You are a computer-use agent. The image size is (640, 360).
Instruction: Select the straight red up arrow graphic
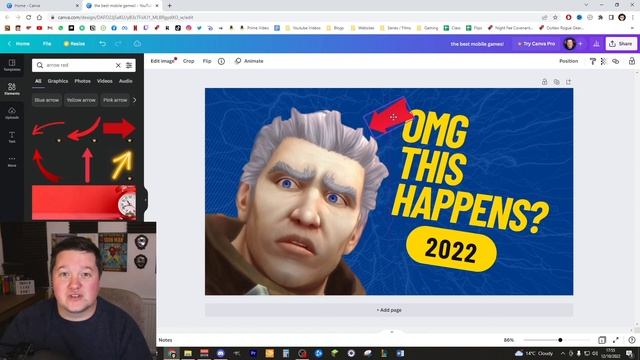(x=87, y=165)
